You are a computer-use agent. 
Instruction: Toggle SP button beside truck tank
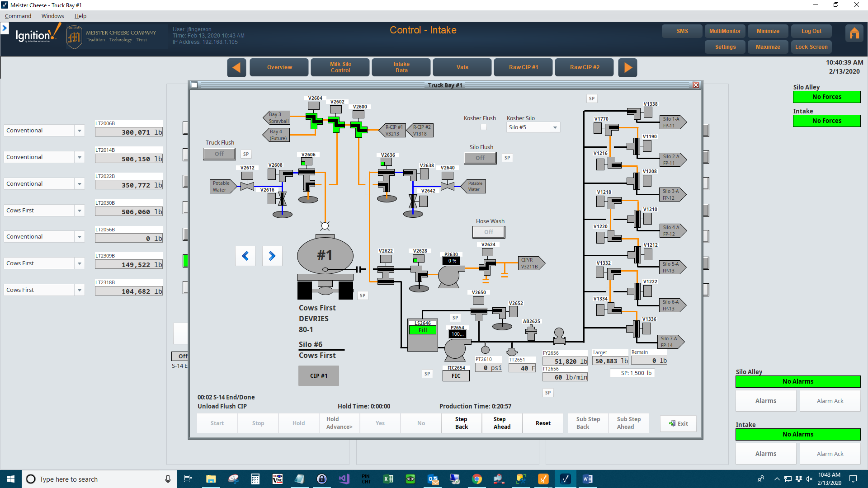click(363, 296)
